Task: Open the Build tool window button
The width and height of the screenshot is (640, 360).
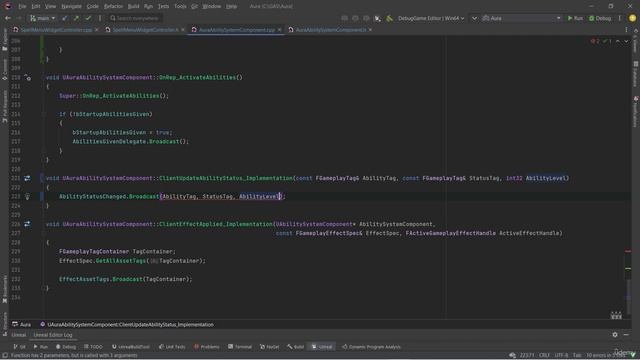Action: click(296, 347)
